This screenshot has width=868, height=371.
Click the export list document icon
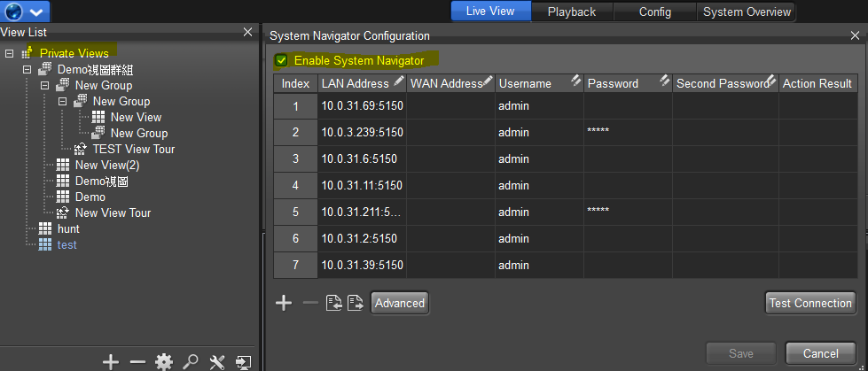pos(355,303)
